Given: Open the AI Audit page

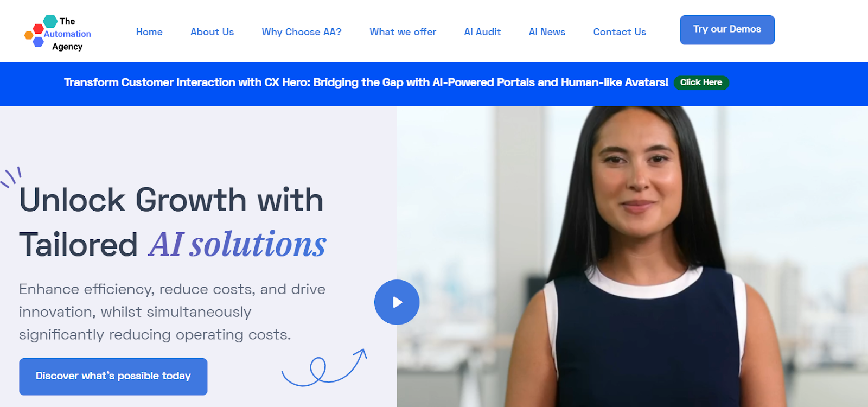Looking at the screenshot, I should tap(482, 32).
